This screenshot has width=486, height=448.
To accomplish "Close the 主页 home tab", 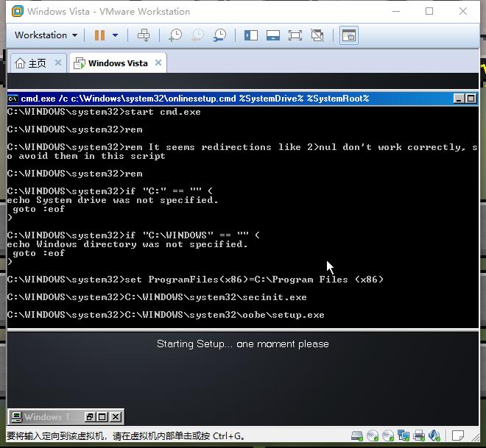I will pyautogui.click(x=58, y=63).
